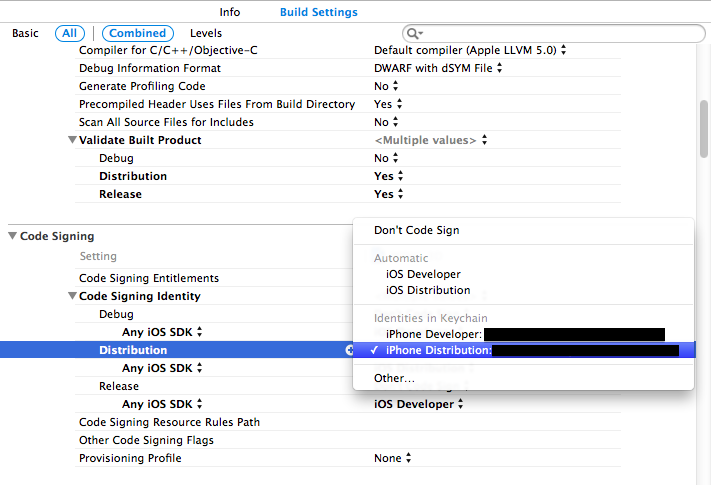The width and height of the screenshot is (711, 485).
Task: Select the Debug row under Code Signing Identity
Action: pos(116,314)
